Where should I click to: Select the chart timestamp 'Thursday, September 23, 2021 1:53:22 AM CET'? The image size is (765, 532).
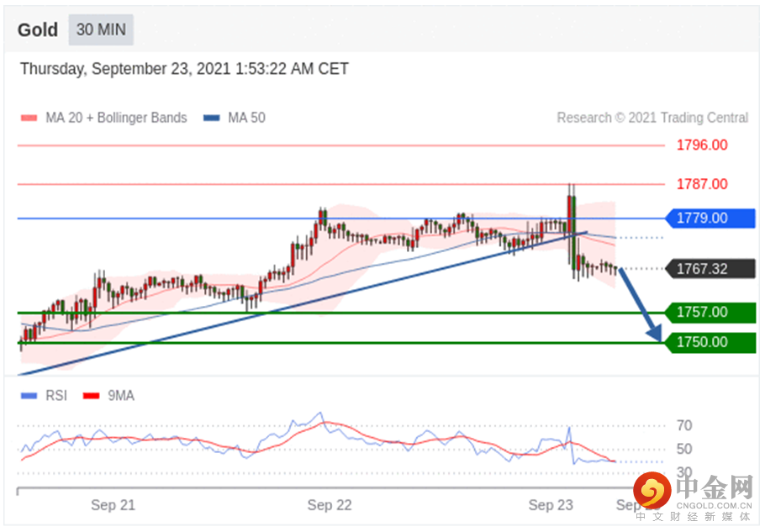[184, 69]
